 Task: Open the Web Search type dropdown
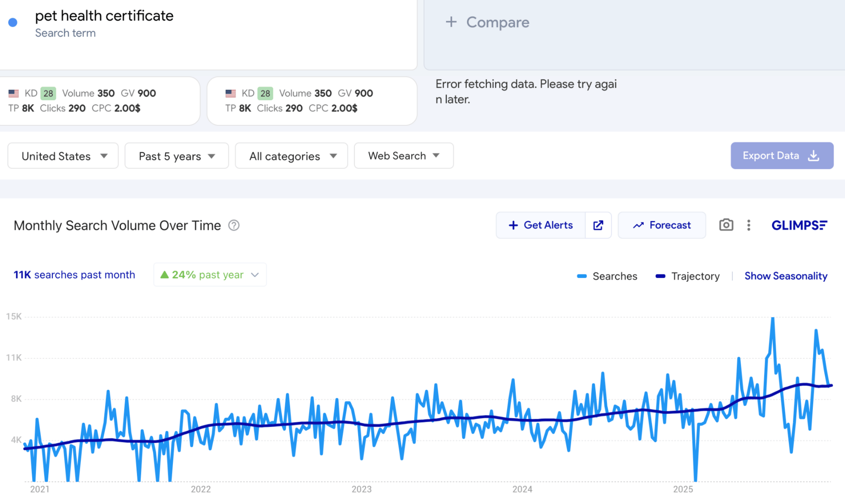click(404, 156)
